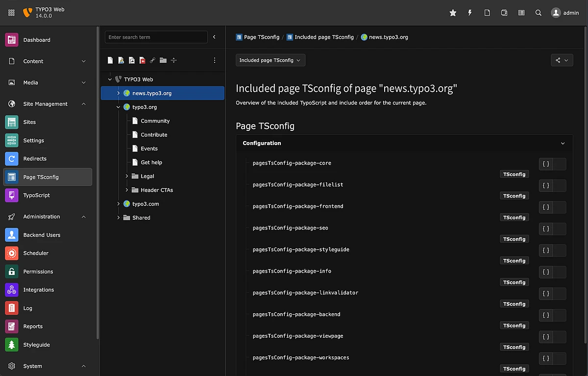The height and width of the screenshot is (376, 588).
Task: Open the Included page TSconfig dropdown
Action: tap(270, 60)
